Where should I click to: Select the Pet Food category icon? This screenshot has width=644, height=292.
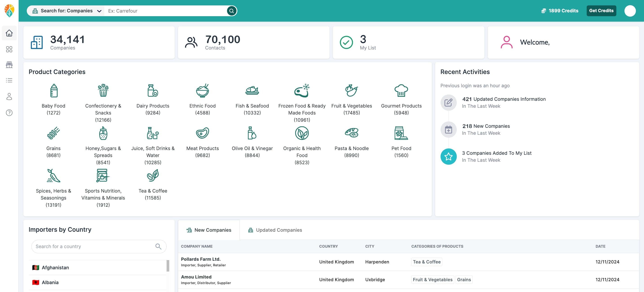click(401, 133)
